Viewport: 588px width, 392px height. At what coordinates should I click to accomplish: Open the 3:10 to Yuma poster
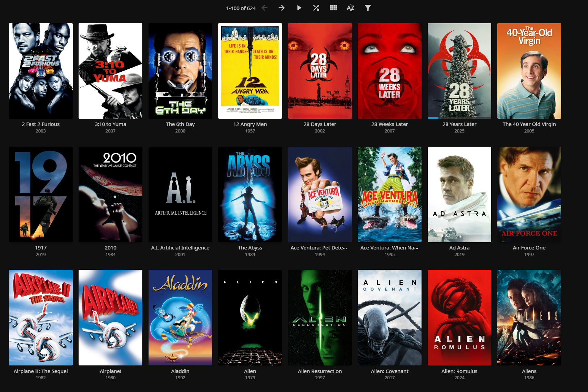point(110,71)
